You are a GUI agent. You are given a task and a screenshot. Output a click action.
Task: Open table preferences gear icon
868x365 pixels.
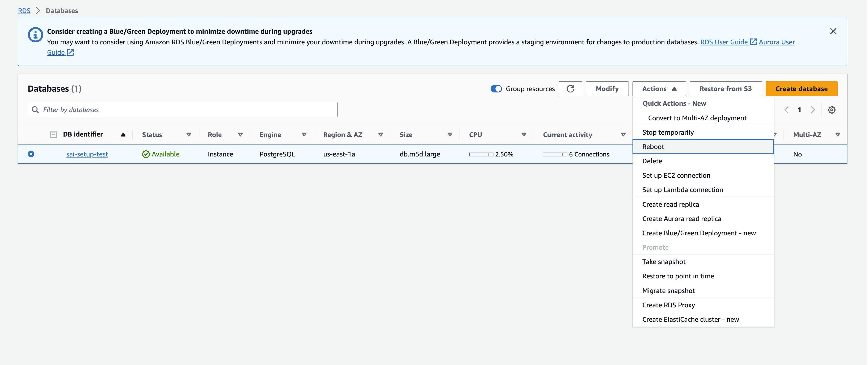(831, 110)
